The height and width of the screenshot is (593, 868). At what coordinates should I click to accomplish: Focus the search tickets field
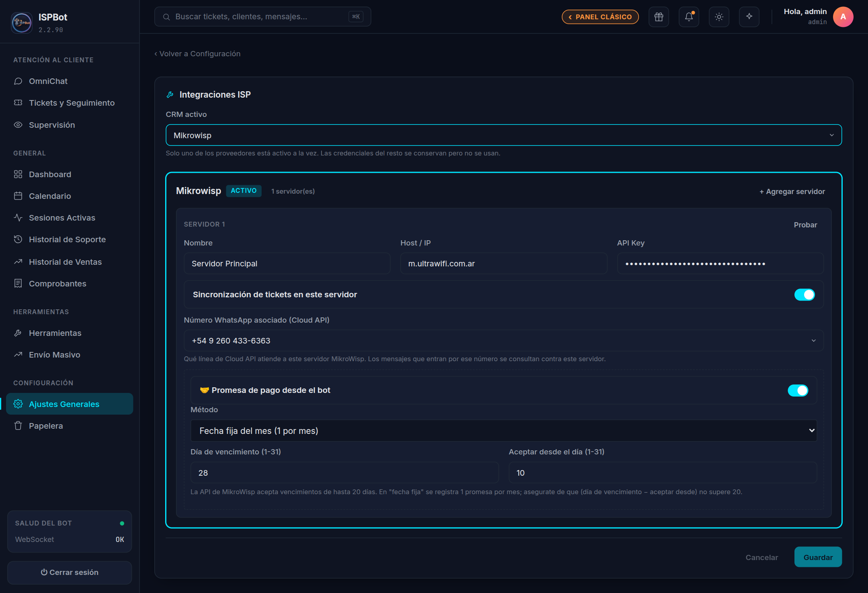coord(262,17)
